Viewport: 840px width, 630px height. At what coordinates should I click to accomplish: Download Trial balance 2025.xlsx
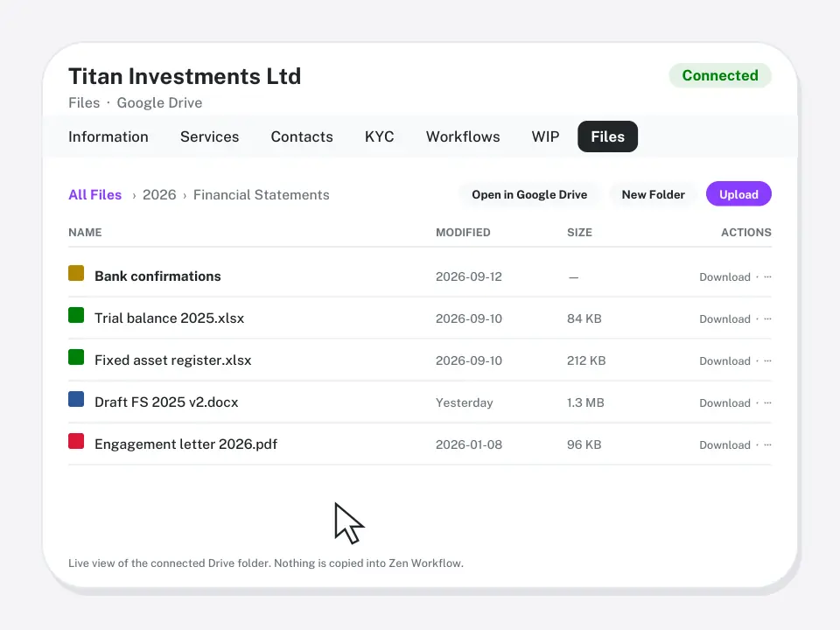pos(724,318)
